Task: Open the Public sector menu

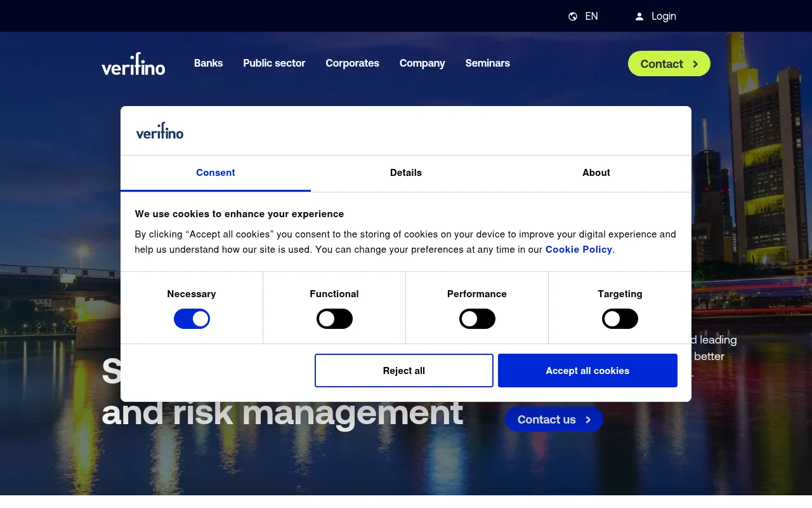Action: tap(274, 63)
